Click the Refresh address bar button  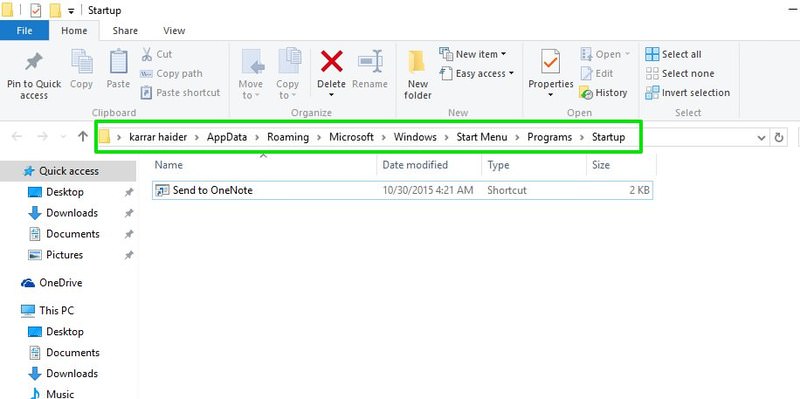779,137
